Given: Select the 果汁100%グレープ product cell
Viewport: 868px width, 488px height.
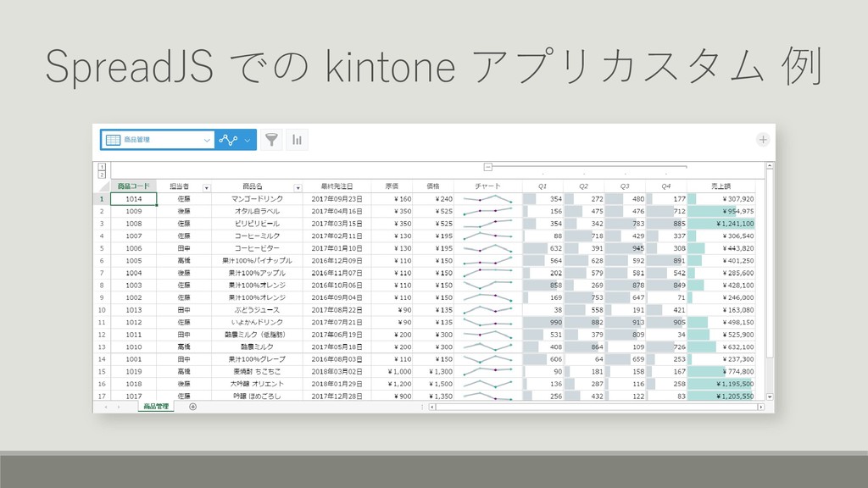Looking at the screenshot, I should coord(257,359).
